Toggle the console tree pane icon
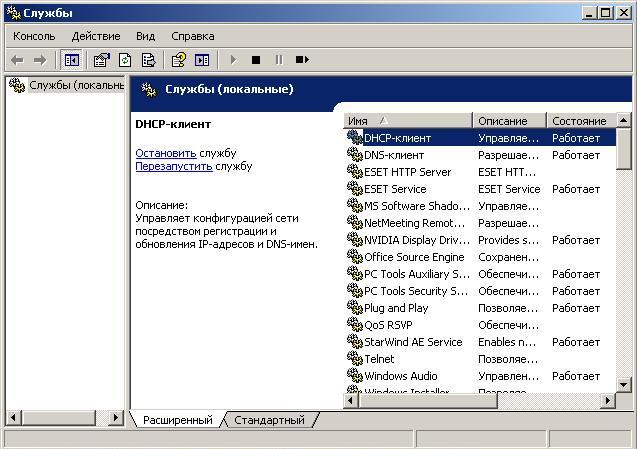Image resolution: width=637 pixels, height=449 pixels. (x=72, y=60)
